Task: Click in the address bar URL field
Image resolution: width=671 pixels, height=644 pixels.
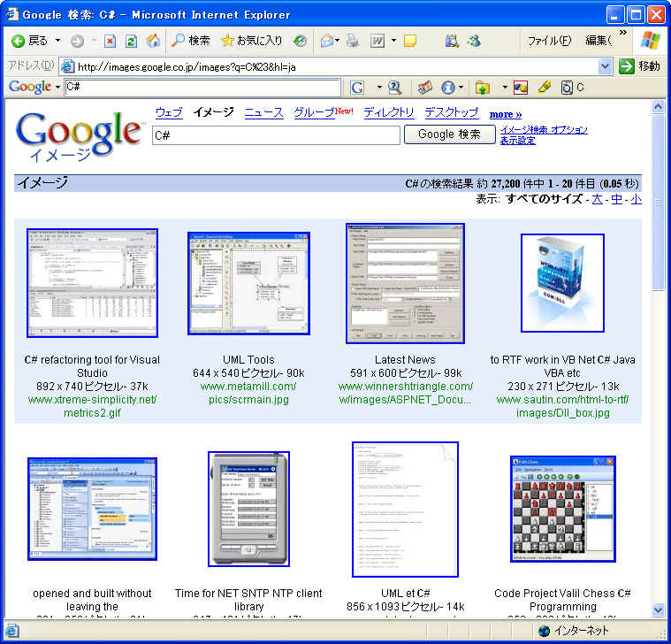Action: tap(330, 67)
